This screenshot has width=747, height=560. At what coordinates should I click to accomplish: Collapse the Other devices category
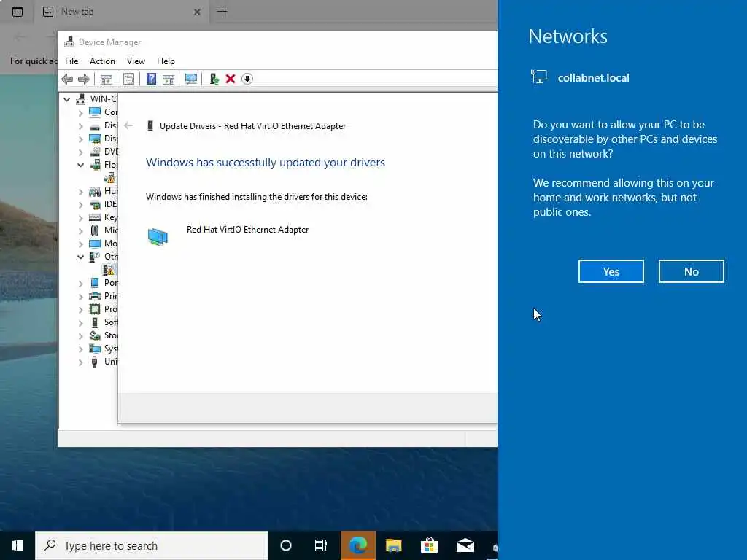pos(80,257)
